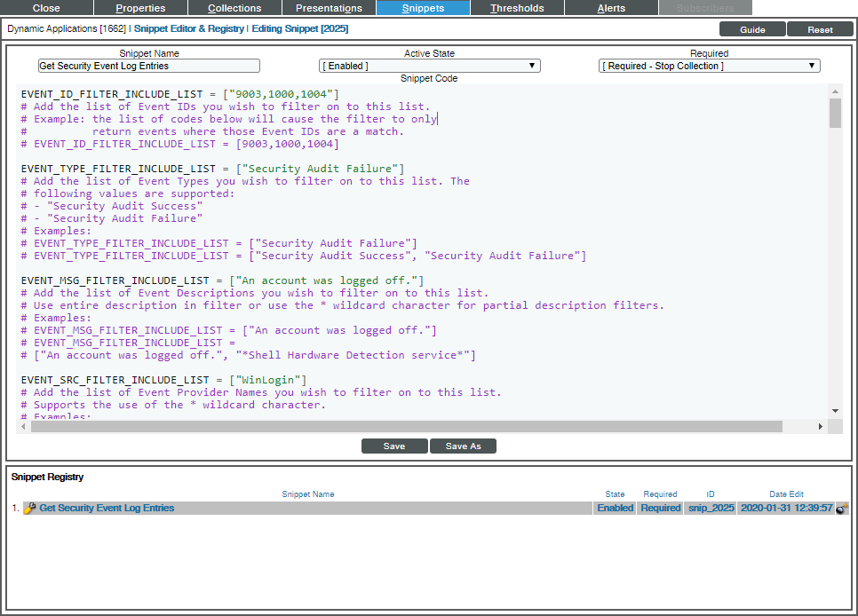858x616 pixels.
Task: Click the code editor scroll up arrow
Action: tap(835, 91)
